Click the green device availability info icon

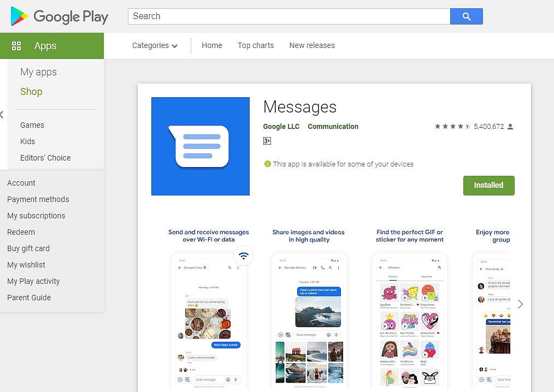[268, 164]
